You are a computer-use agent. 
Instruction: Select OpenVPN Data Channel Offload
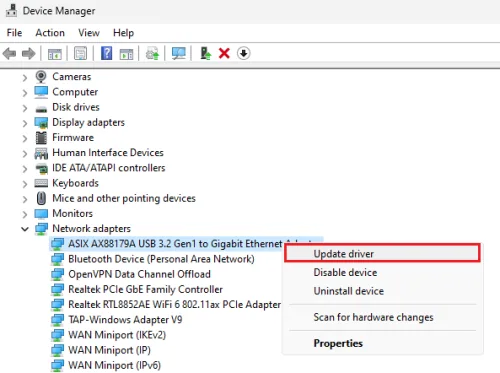[x=139, y=274]
